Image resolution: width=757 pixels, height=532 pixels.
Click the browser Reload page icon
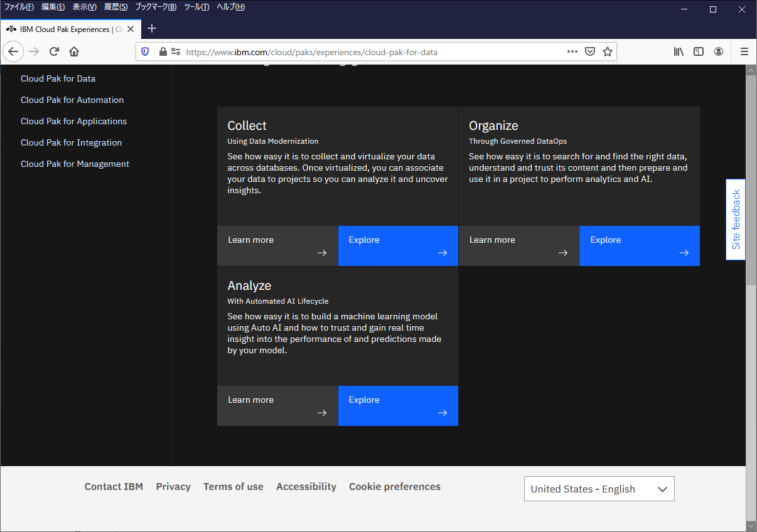point(55,52)
